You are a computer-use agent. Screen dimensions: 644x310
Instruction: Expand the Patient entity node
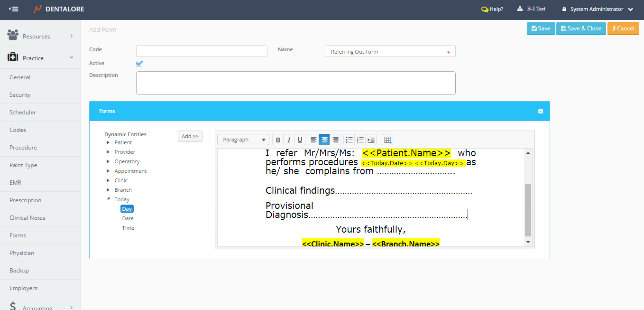108,142
